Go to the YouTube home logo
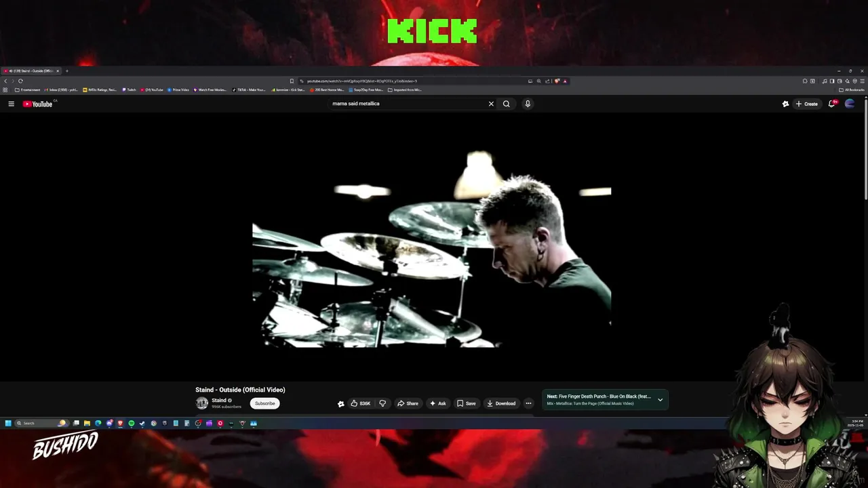 click(38, 104)
